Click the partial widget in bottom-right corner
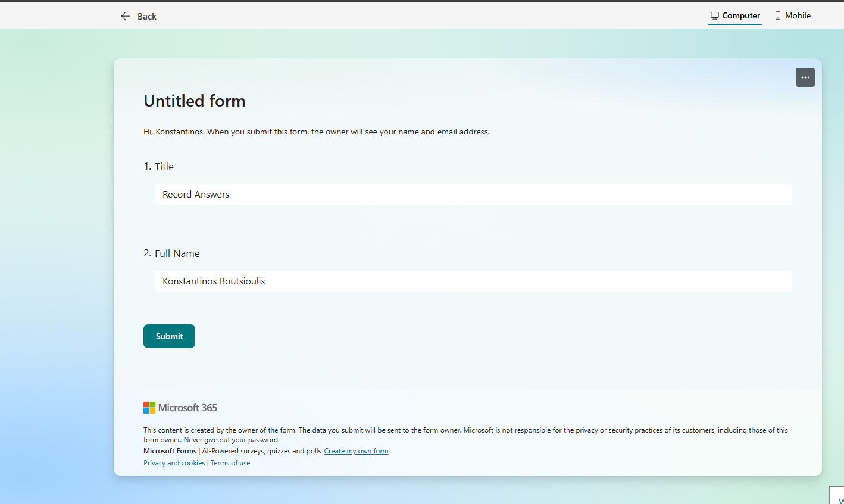 (837, 496)
